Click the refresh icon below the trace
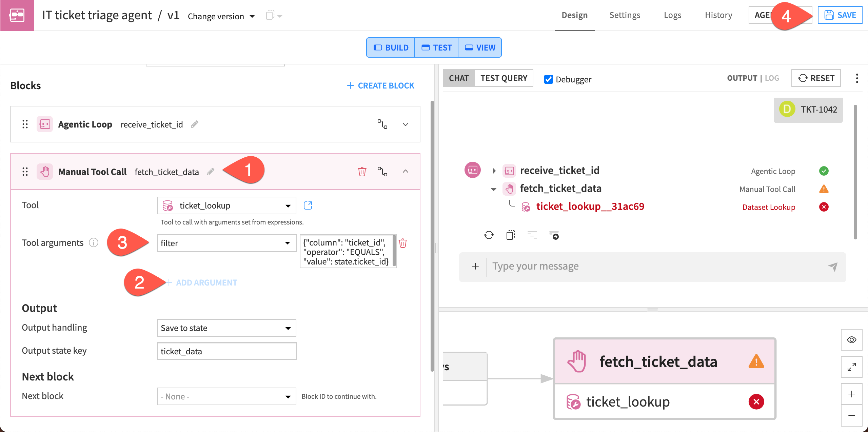The width and height of the screenshot is (868, 432). (x=489, y=235)
